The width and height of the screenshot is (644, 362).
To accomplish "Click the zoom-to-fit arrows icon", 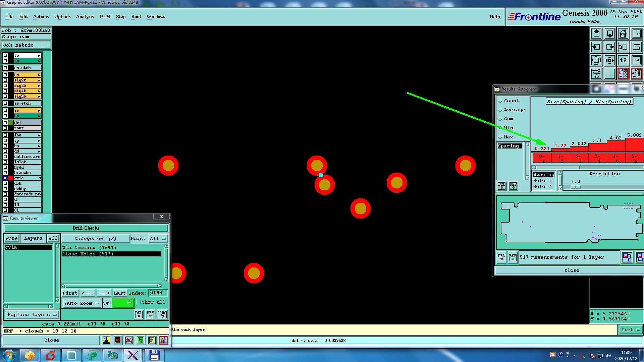I will tap(596, 60).
